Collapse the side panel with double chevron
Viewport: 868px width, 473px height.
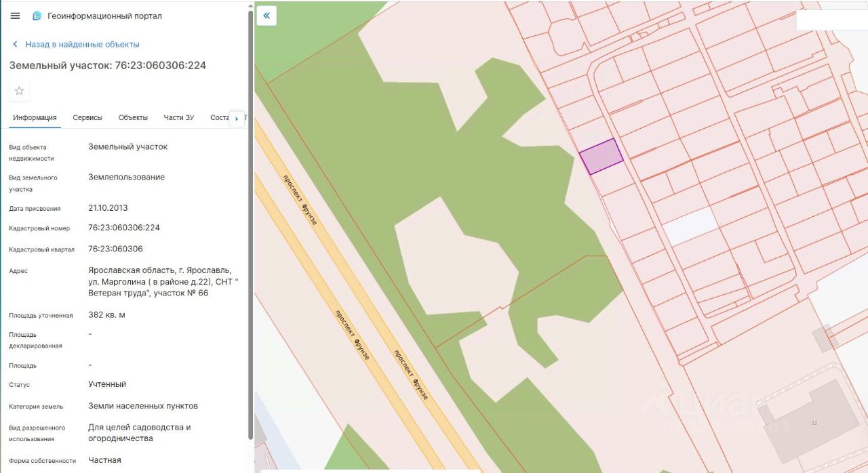[267, 16]
